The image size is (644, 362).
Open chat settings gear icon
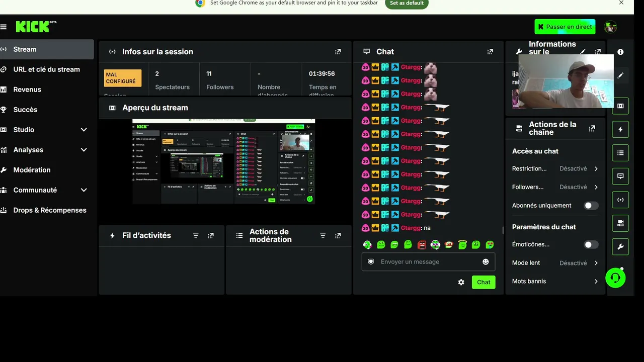461,282
